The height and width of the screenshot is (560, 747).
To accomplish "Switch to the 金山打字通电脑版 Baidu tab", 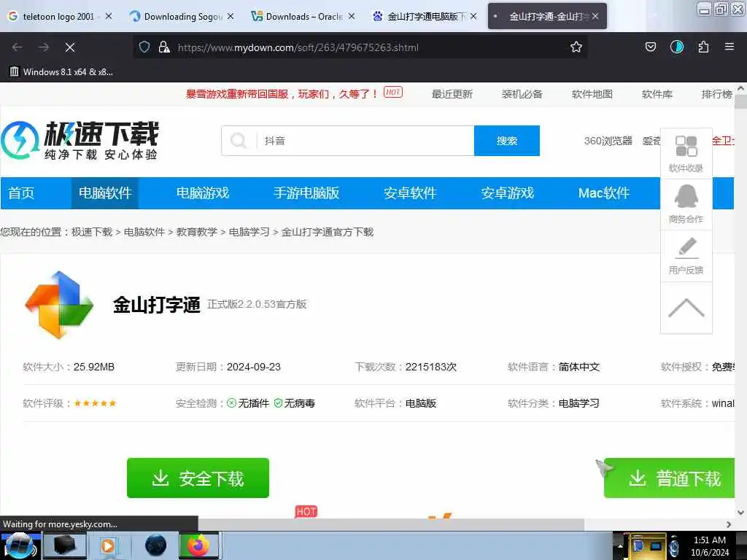I will [x=424, y=16].
